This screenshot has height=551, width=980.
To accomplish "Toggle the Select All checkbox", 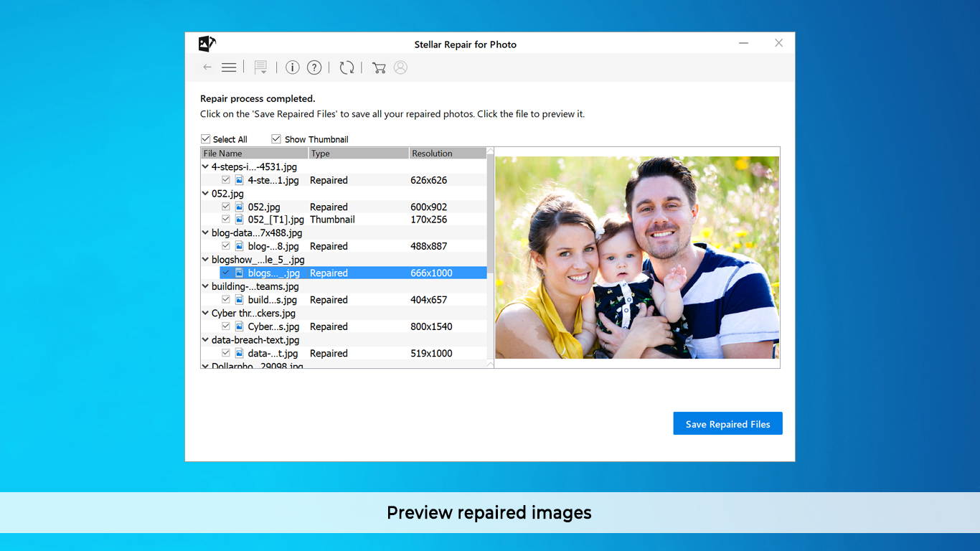I will [206, 139].
